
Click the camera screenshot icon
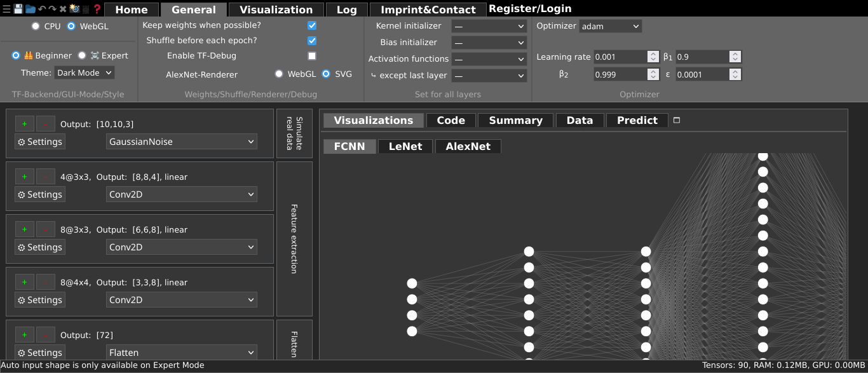[x=74, y=9]
